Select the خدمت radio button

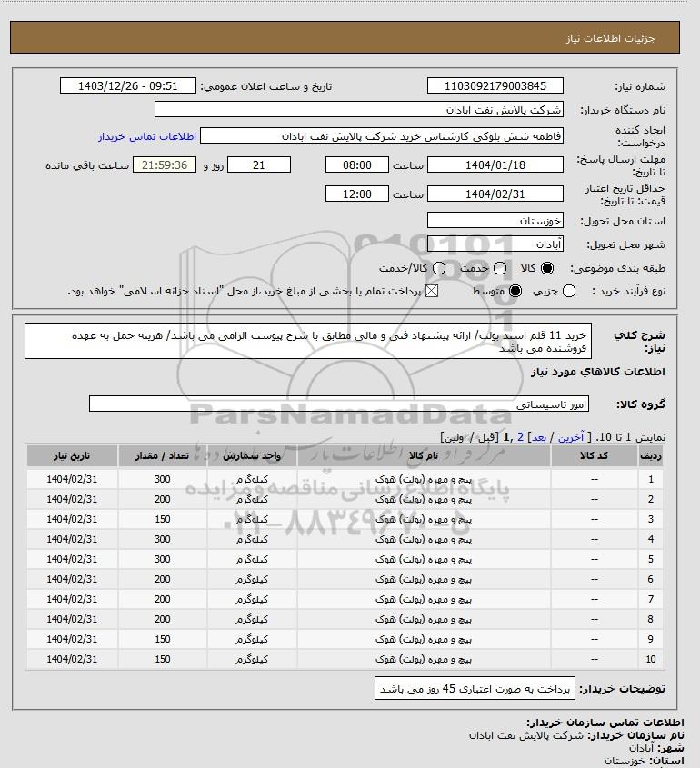pos(500,268)
